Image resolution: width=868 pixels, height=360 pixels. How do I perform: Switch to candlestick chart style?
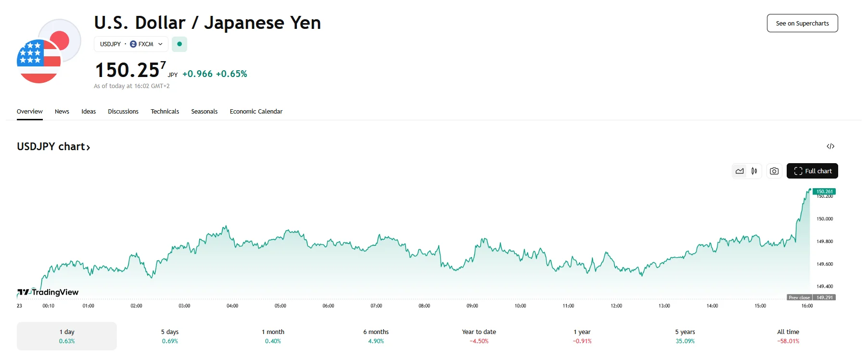(x=754, y=171)
